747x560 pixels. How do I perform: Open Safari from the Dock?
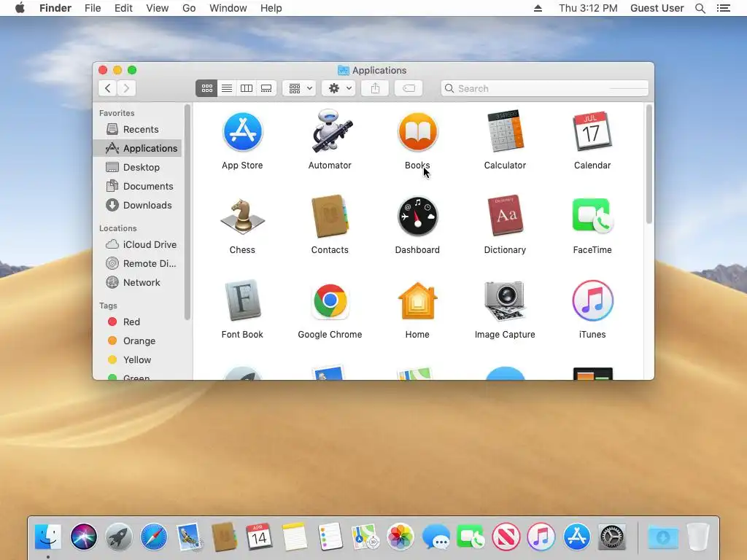coord(154,537)
